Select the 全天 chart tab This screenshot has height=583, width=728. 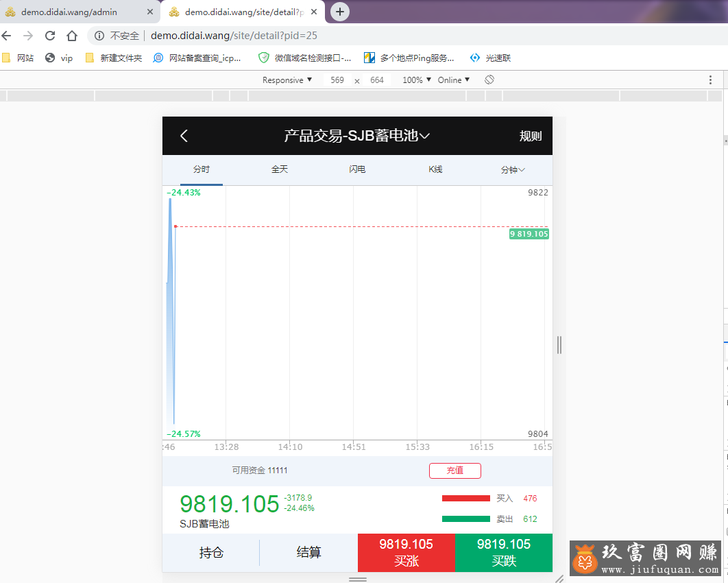[280, 169]
